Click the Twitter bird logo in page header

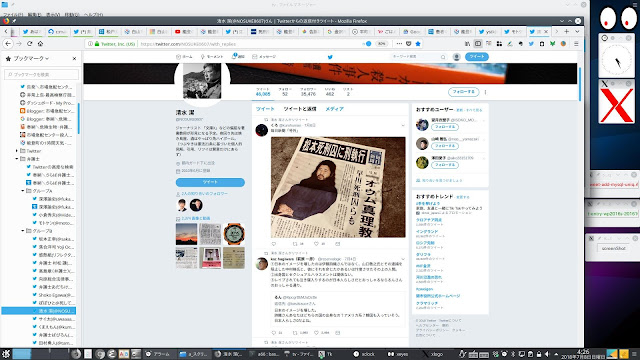tap(330, 57)
